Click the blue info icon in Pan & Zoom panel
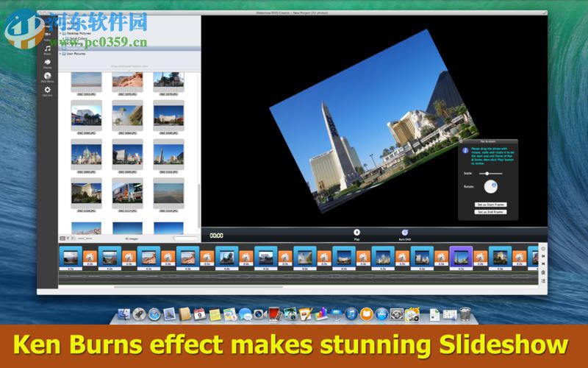Viewport: 588px width, 368px height. (465, 151)
